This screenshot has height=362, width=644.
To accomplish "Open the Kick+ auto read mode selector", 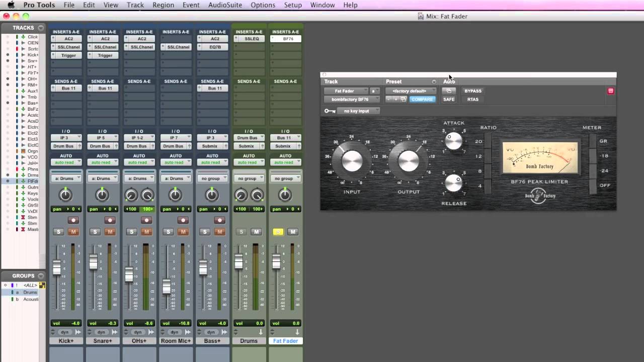I will click(66, 162).
